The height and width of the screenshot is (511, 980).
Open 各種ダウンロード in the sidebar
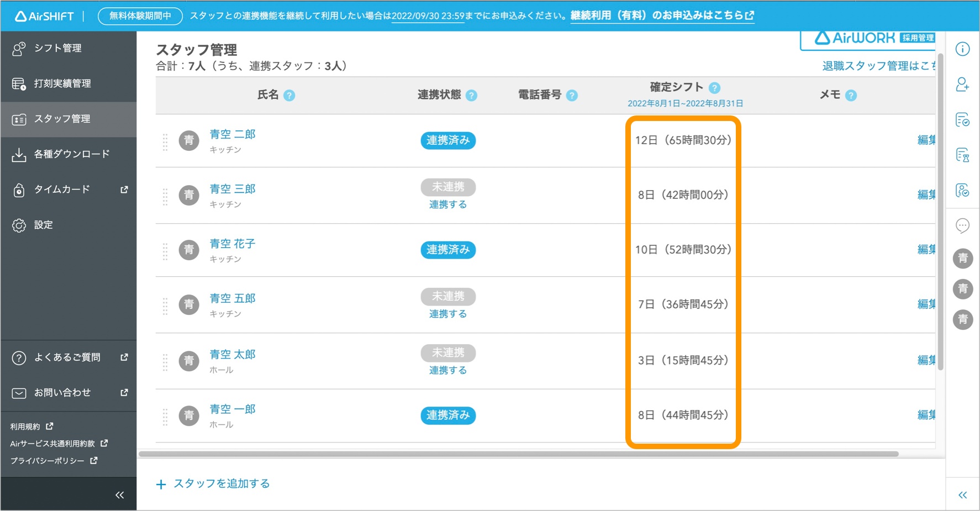(71, 154)
